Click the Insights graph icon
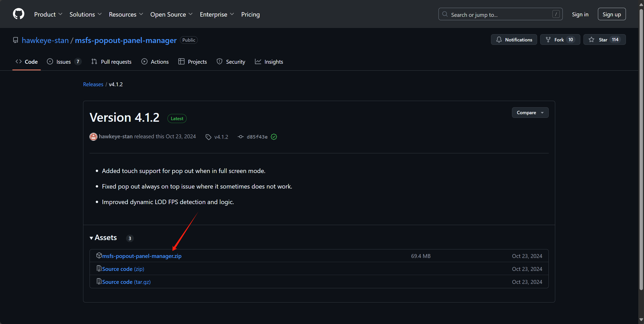The height and width of the screenshot is (324, 644). click(x=258, y=62)
